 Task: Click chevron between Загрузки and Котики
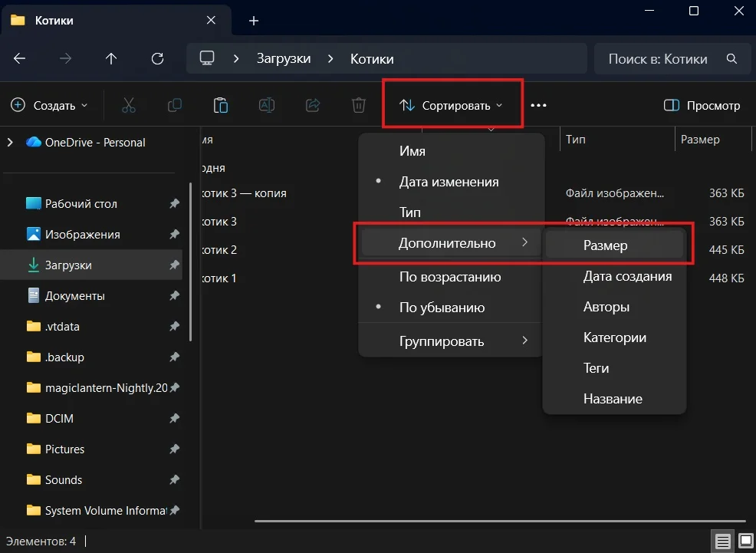[x=330, y=58]
